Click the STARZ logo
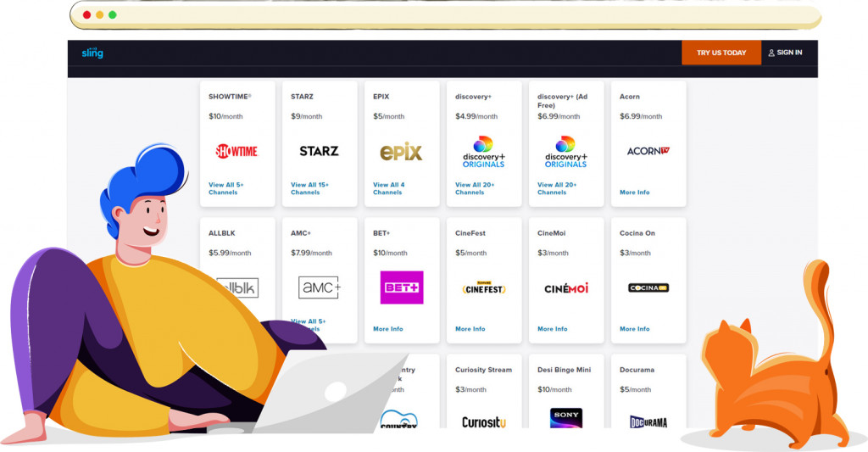 (319, 151)
